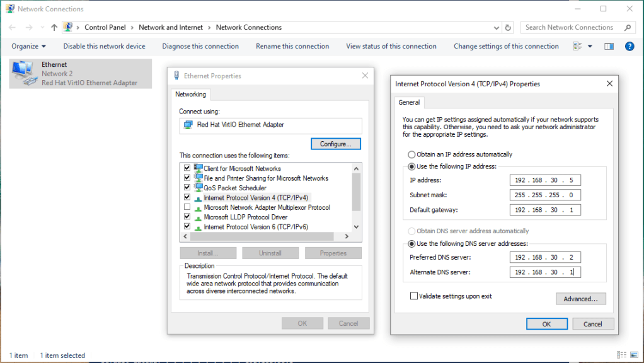Uncheck Client for Microsoft Networks checkbox
Viewport: 644px width, 363px height.
[187, 168]
